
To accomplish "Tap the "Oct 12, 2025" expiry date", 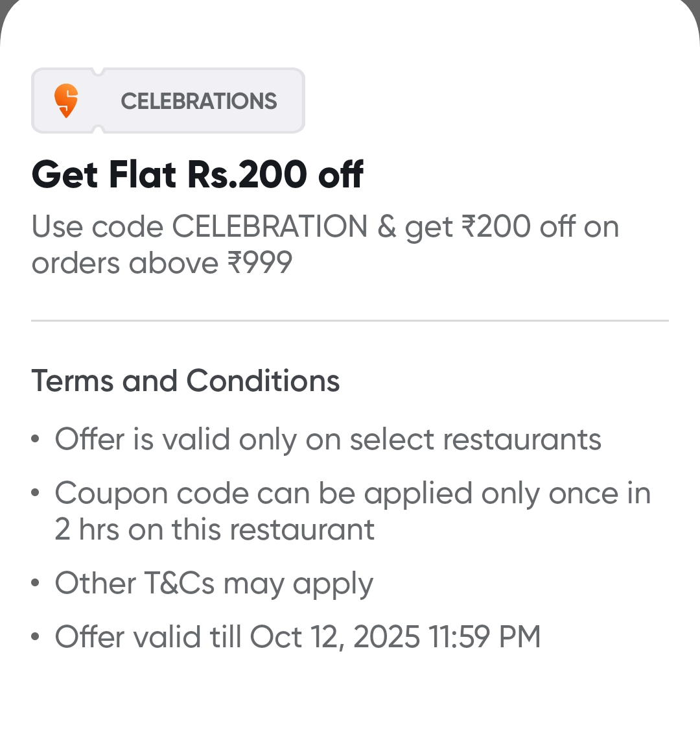I will [x=335, y=637].
